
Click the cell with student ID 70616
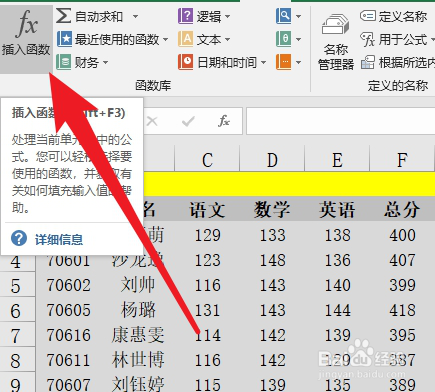[69, 335]
